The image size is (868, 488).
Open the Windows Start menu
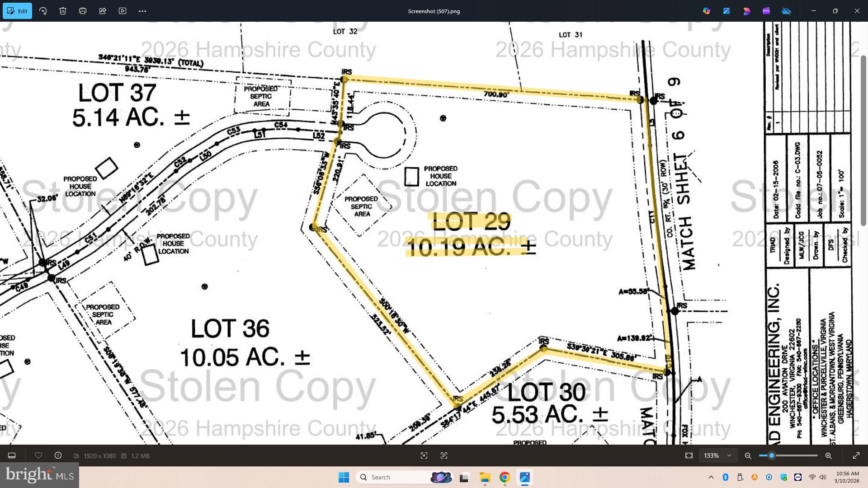pos(344,477)
